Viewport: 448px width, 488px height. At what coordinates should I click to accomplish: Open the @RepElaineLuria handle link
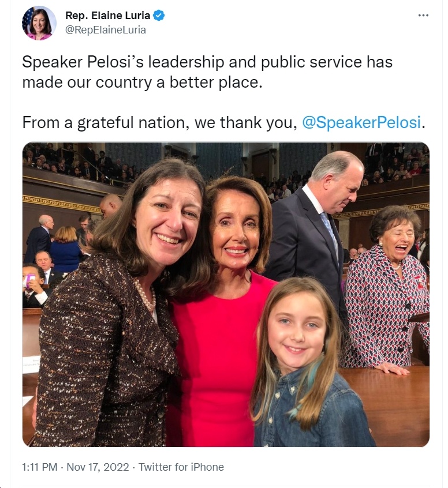pyautogui.click(x=106, y=30)
